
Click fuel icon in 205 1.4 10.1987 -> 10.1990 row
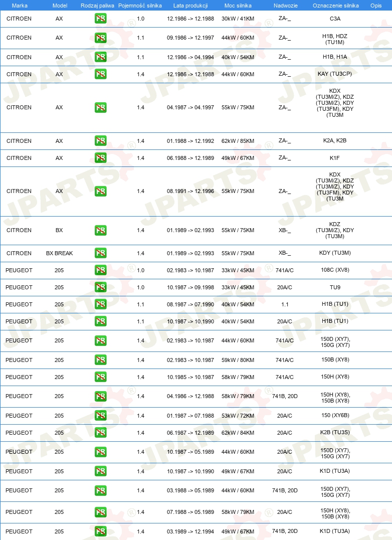(100, 471)
